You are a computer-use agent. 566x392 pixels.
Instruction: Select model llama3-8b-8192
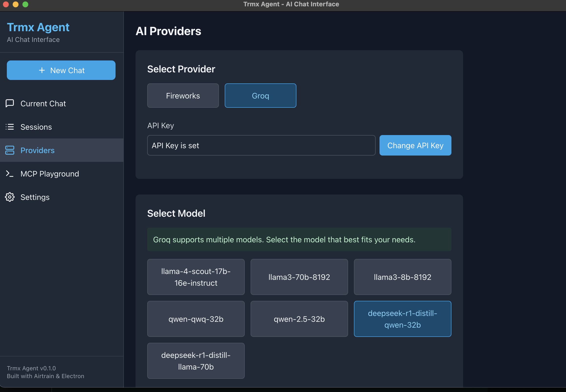coord(402,277)
